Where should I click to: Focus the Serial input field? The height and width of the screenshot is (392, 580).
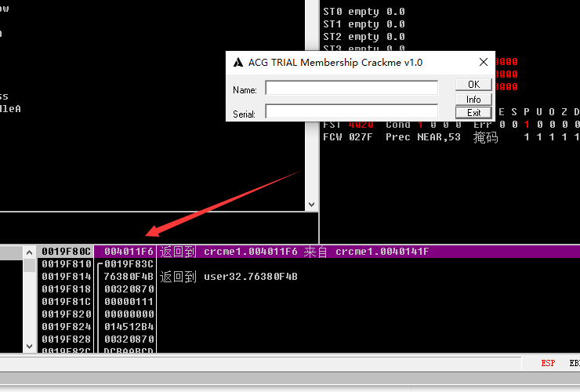[351, 112]
